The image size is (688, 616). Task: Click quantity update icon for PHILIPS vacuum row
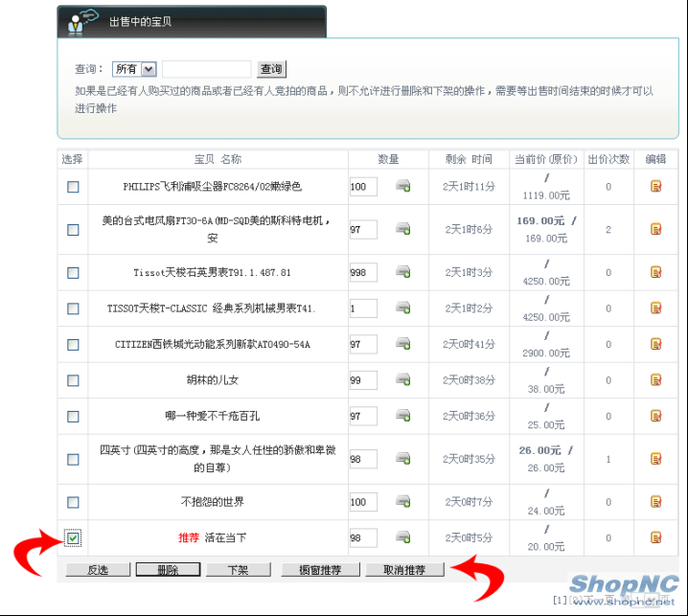[x=402, y=186]
